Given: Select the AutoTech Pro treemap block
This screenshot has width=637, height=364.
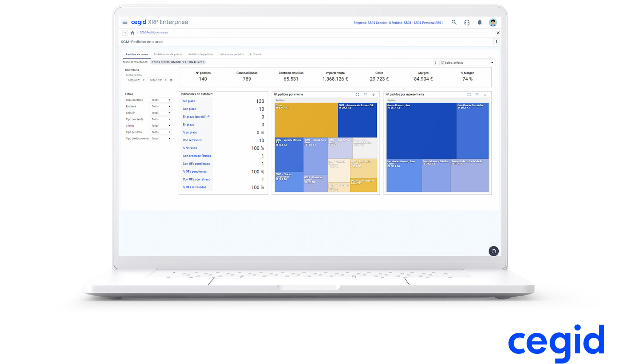Looking at the screenshot, I should (x=363, y=185).
